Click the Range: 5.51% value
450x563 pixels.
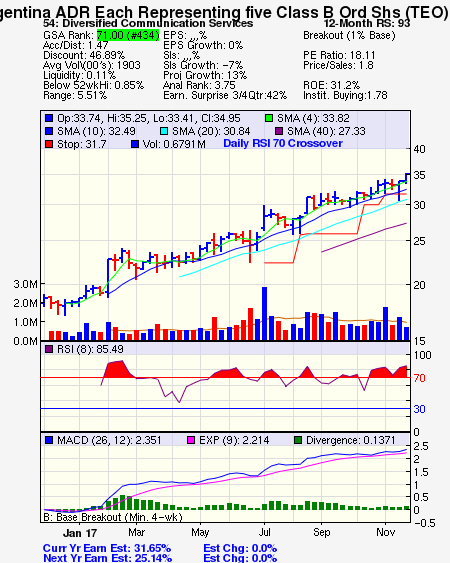tap(75, 96)
